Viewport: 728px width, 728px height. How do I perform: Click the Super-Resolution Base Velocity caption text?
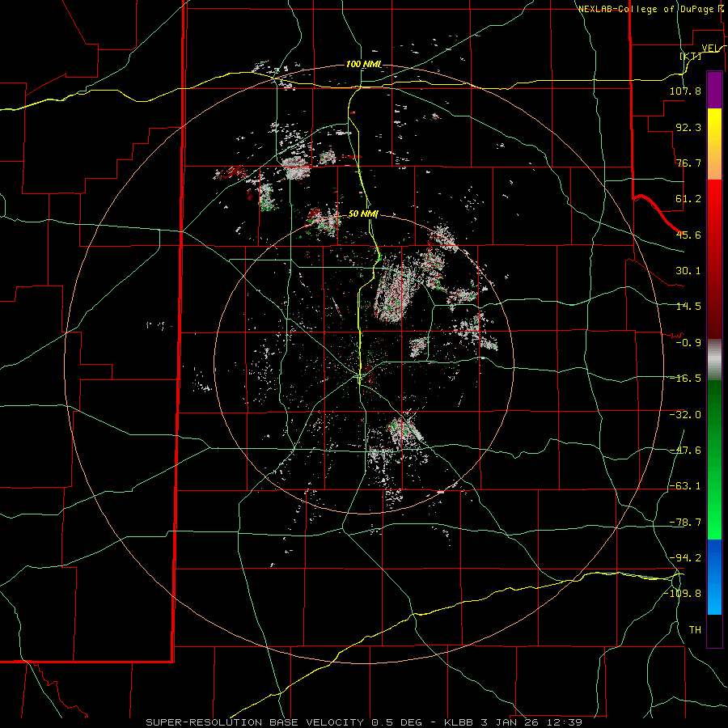(x=363, y=722)
